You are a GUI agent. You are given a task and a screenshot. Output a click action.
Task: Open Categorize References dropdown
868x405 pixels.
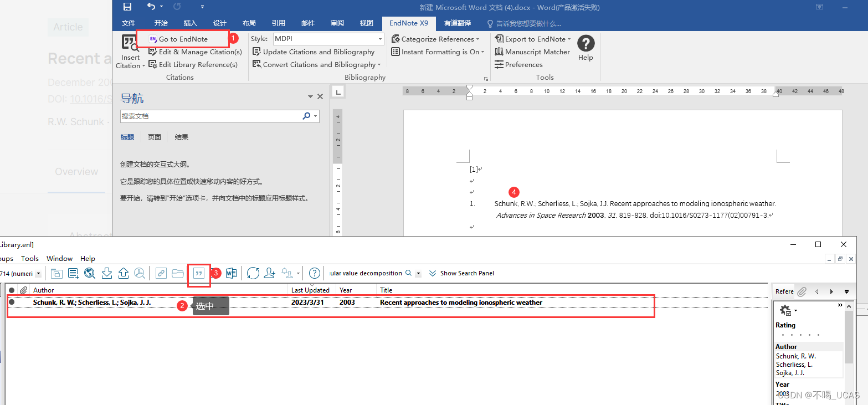click(x=435, y=39)
